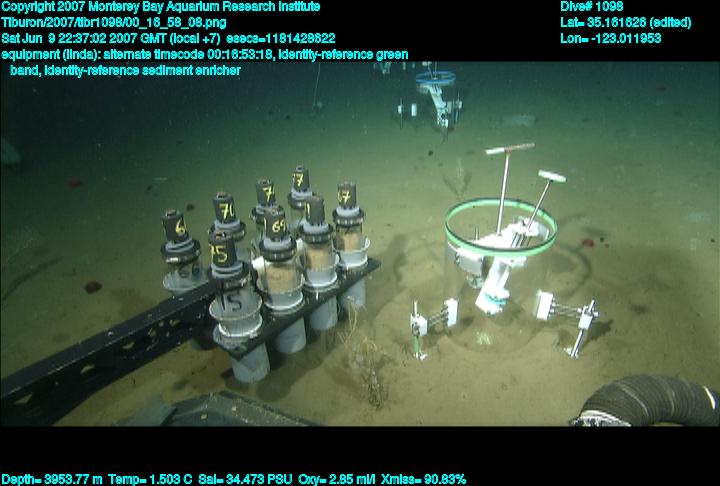Select the Oxy= 2.85 ml/l reading
This screenshot has width=720, height=486.
[x=337, y=480]
